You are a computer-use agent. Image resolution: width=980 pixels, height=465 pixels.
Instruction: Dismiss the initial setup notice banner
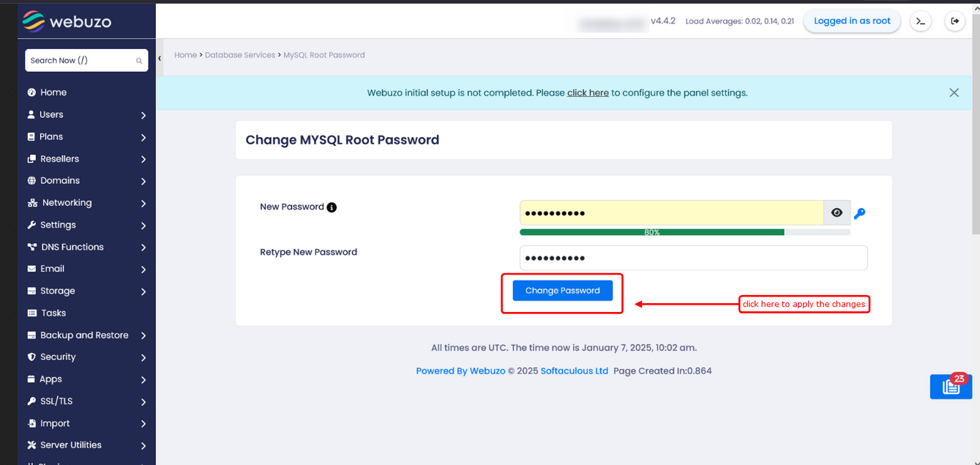pyautogui.click(x=954, y=93)
